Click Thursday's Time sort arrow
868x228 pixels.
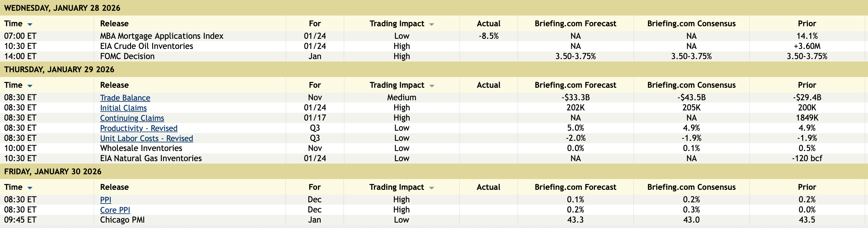tap(30, 86)
